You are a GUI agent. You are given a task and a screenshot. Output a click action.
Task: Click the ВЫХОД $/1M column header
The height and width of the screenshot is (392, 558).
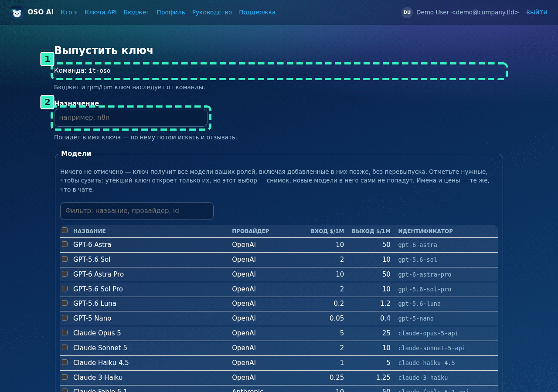pyautogui.click(x=371, y=231)
